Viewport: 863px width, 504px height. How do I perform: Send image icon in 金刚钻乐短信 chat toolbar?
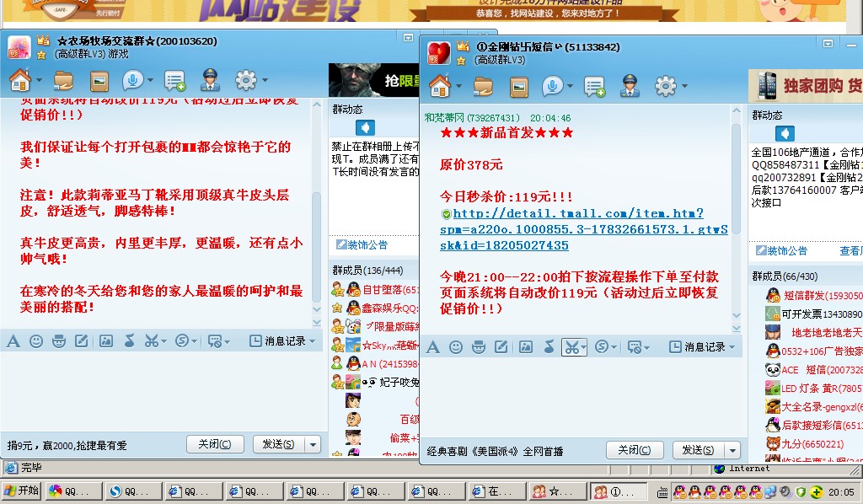[x=526, y=347]
